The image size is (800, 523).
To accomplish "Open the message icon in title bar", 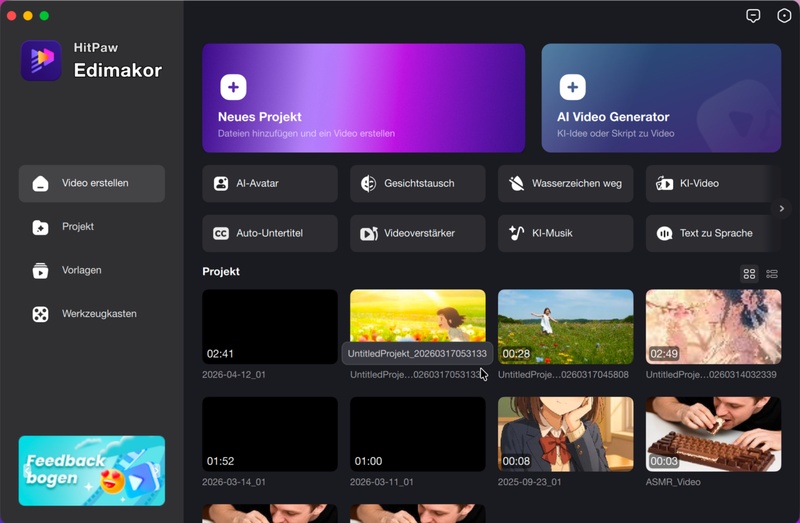I will point(753,16).
